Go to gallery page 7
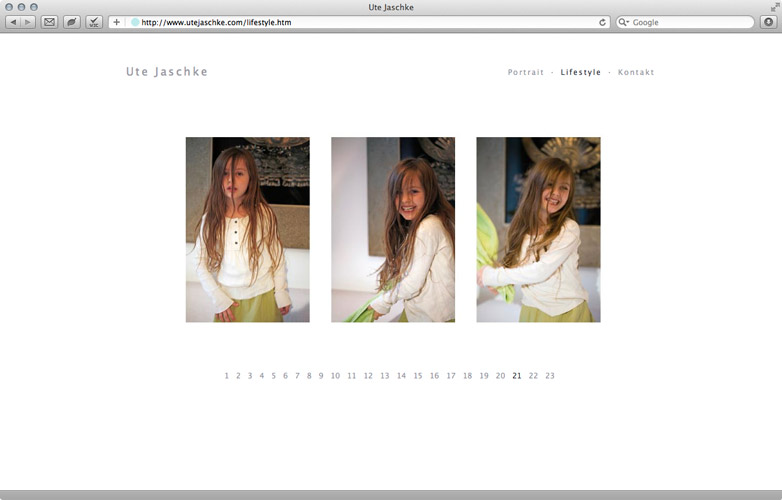Viewport: 782px width, 500px height. pyautogui.click(x=297, y=376)
